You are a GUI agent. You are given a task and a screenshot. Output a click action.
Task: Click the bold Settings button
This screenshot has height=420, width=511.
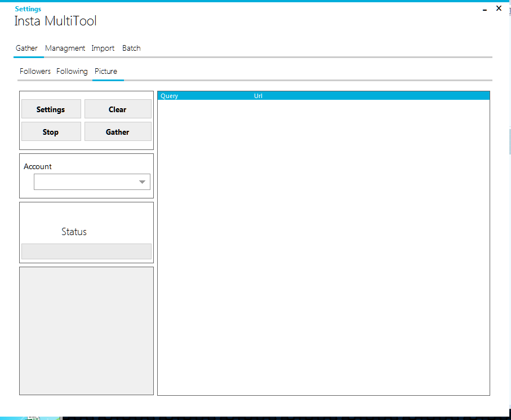point(51,109)
